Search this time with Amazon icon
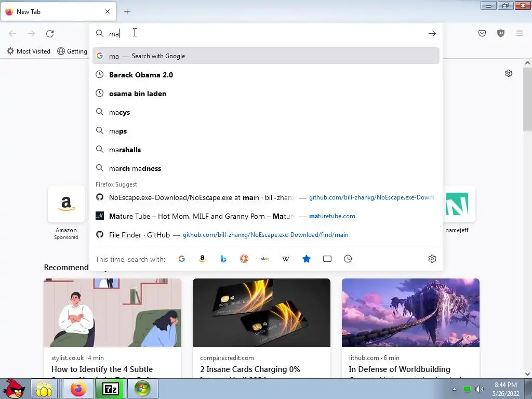Viewport: 532px width, 399px height. click(x=203, y=259)
